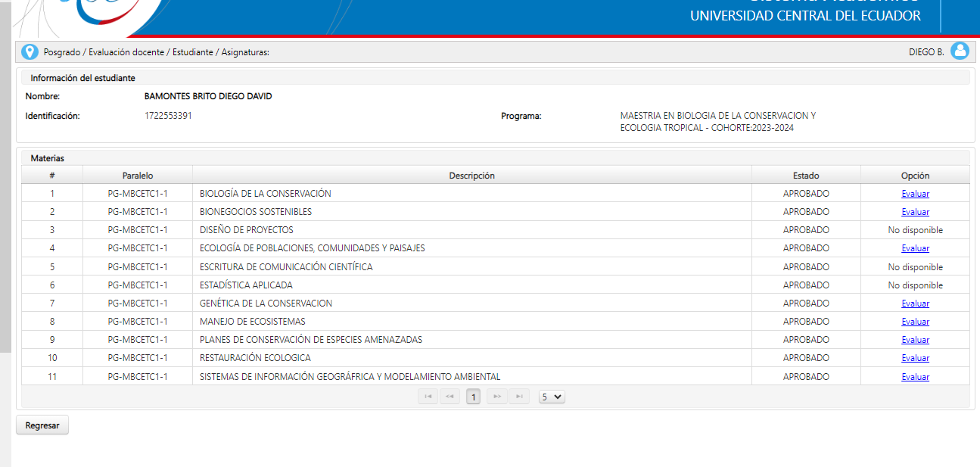Click student name BAMONTES BRITO DIEGO DAVID
The height and width of the screenshot is (467, 980).
click(208, 96)
